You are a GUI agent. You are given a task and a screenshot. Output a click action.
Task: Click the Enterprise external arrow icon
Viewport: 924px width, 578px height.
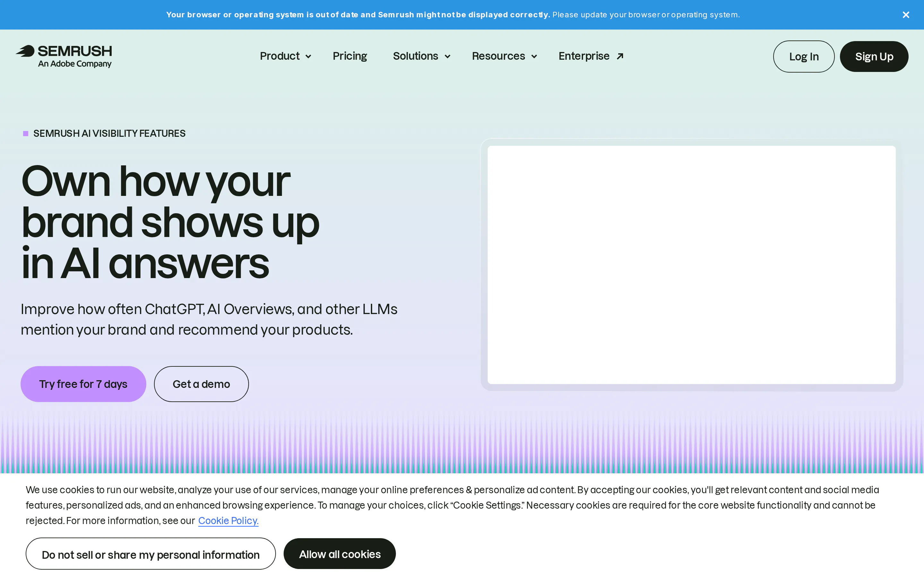click(x=620, y=56)
